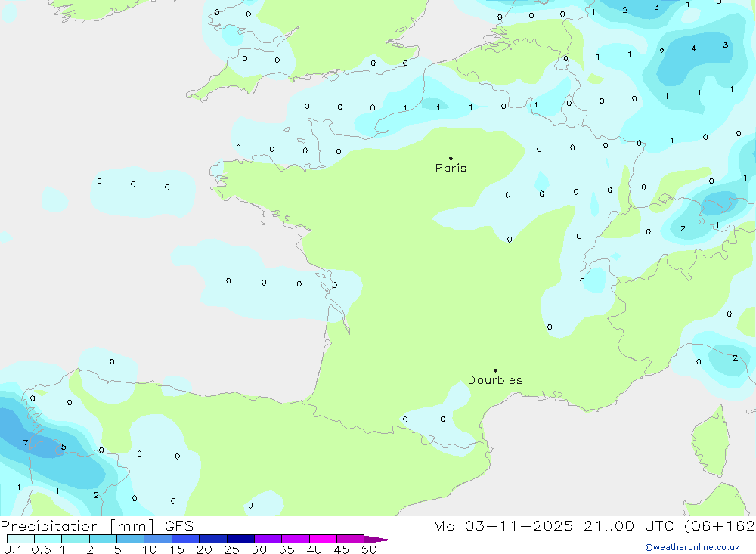Pick the 0.1–0.5 mm legend swatch
The height and width of the screenshot is (554, 756).
pos(20,539)
